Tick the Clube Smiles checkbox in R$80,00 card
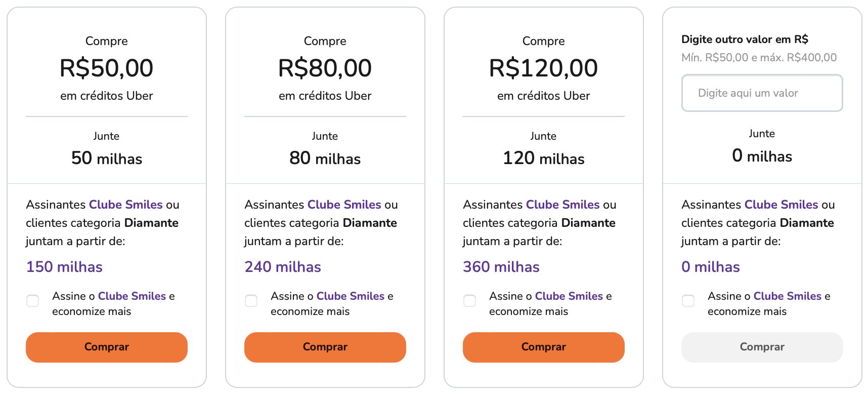This screenshot has height=394, width=868. [251, 301]
